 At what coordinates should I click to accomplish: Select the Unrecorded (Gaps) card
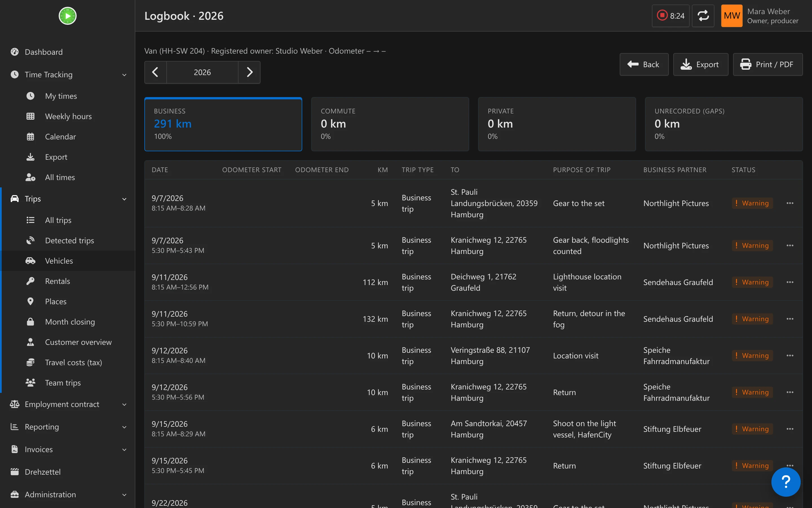(724, 124)
